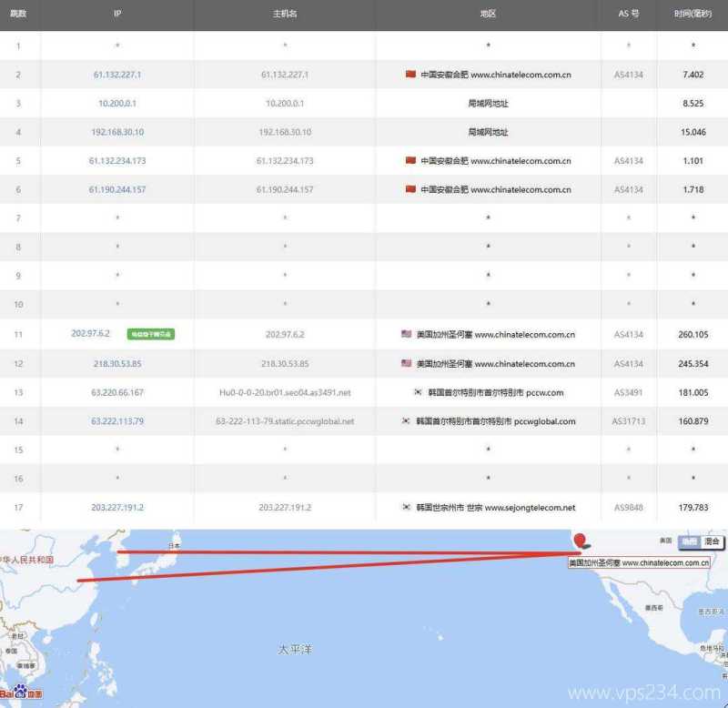Click hostname 63-222-113-79.static.pccwglobal.net link
This screenshot has height=708, width=728.
[286, 421]
